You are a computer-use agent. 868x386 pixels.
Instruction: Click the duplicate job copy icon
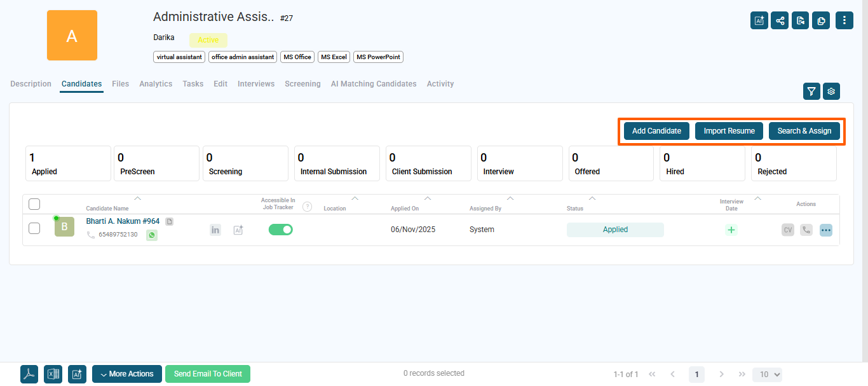821,20
